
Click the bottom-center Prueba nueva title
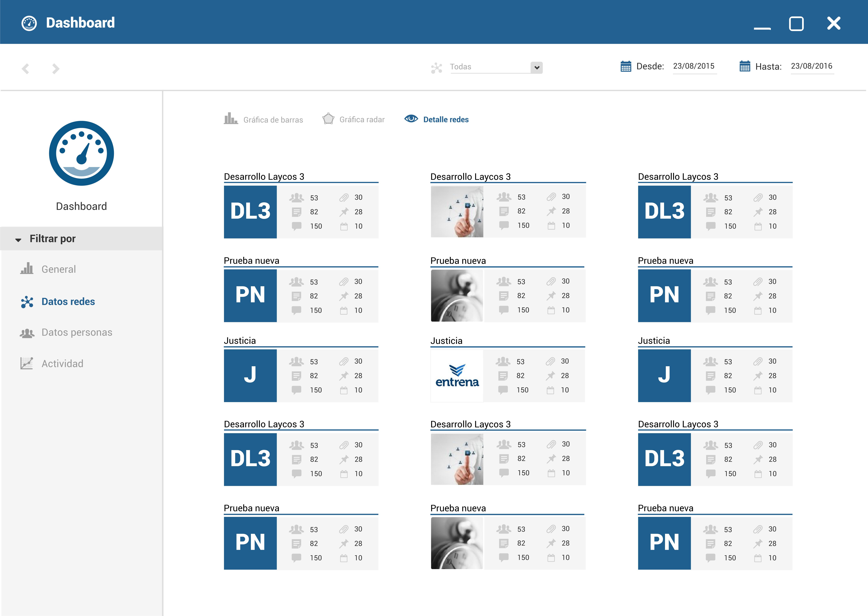tap(458, 508)
